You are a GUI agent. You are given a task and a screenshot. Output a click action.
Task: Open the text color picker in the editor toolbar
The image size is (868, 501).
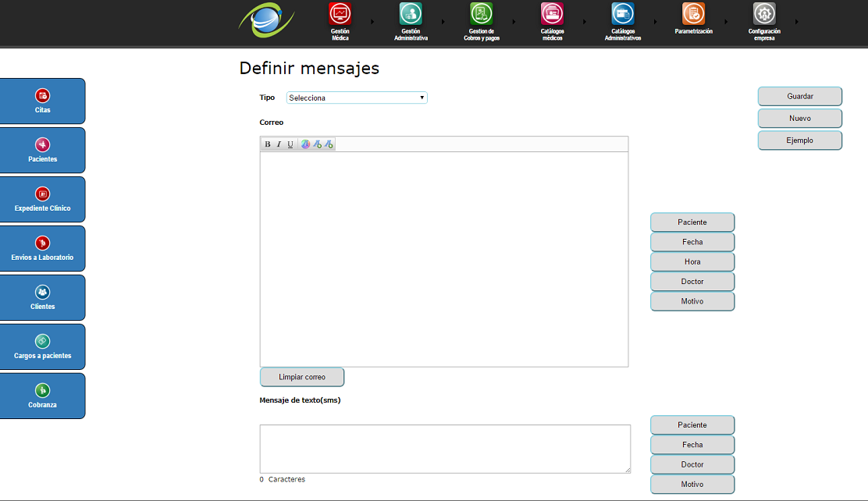pyautogui.click(x=306, y=144)
